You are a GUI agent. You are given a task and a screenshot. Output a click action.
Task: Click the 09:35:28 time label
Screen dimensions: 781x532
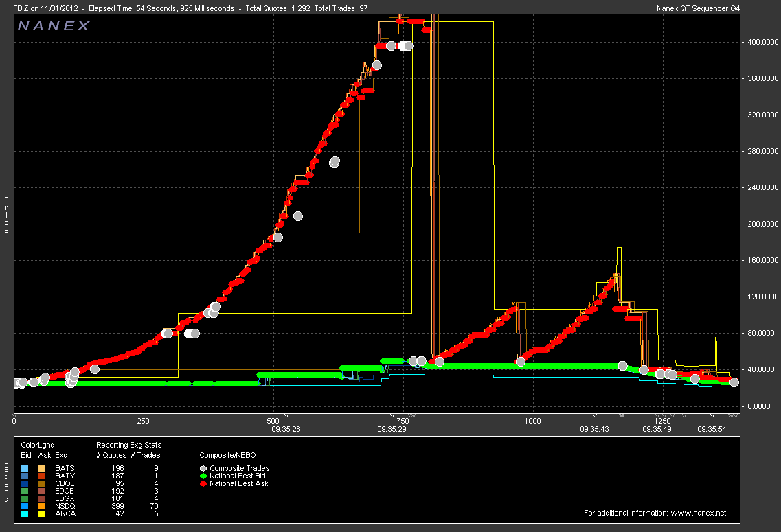286,429
